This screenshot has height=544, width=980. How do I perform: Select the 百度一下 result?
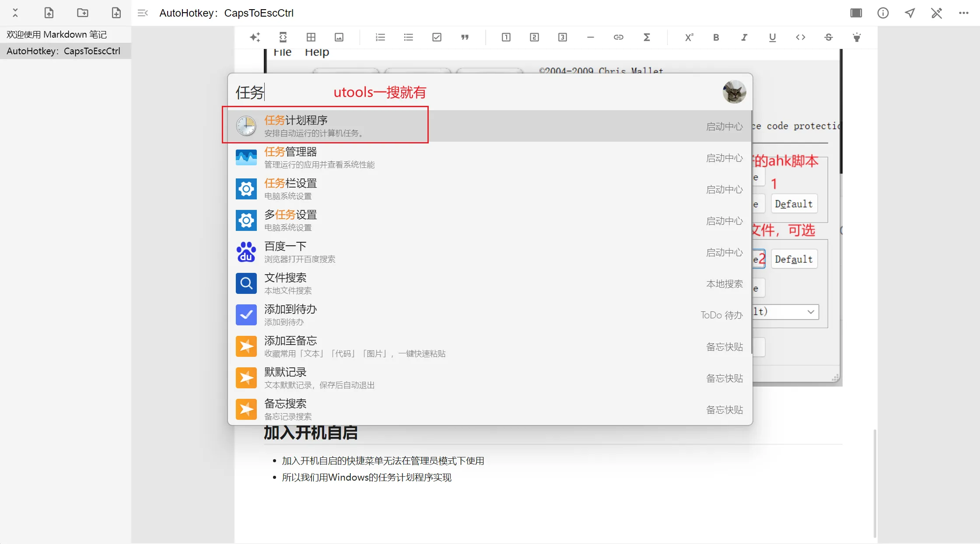tap(490, 252)
